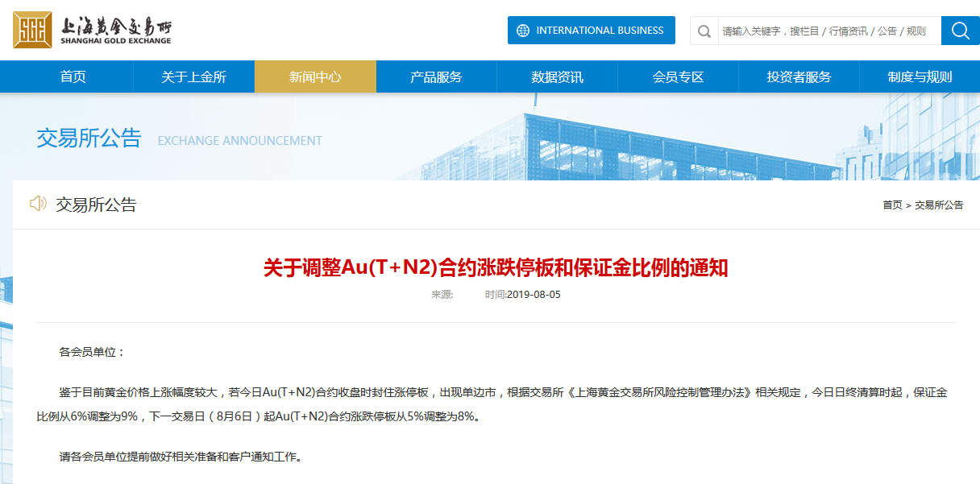Click the 交易所公告 breadcrumb link

click(939, 205)
